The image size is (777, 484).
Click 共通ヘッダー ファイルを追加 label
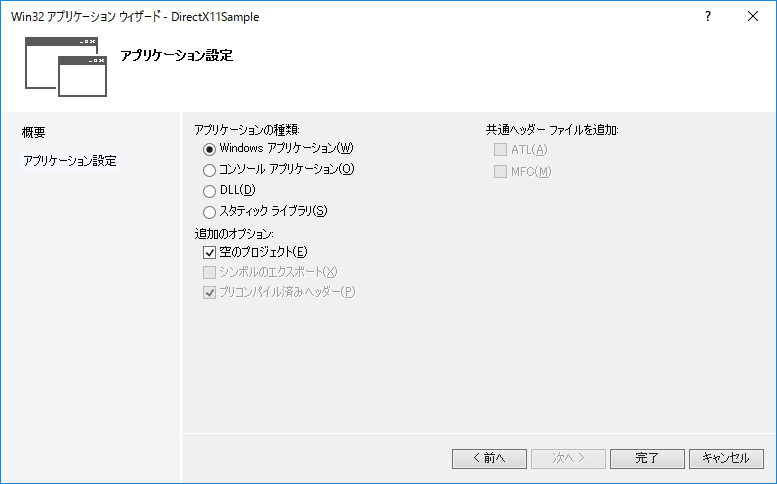pos(552,130)
